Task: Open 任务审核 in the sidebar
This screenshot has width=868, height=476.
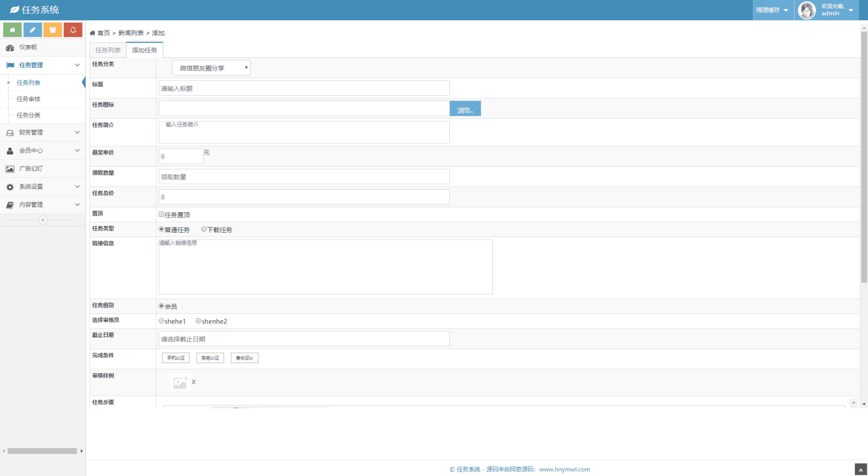Action: tap(29, 99)
